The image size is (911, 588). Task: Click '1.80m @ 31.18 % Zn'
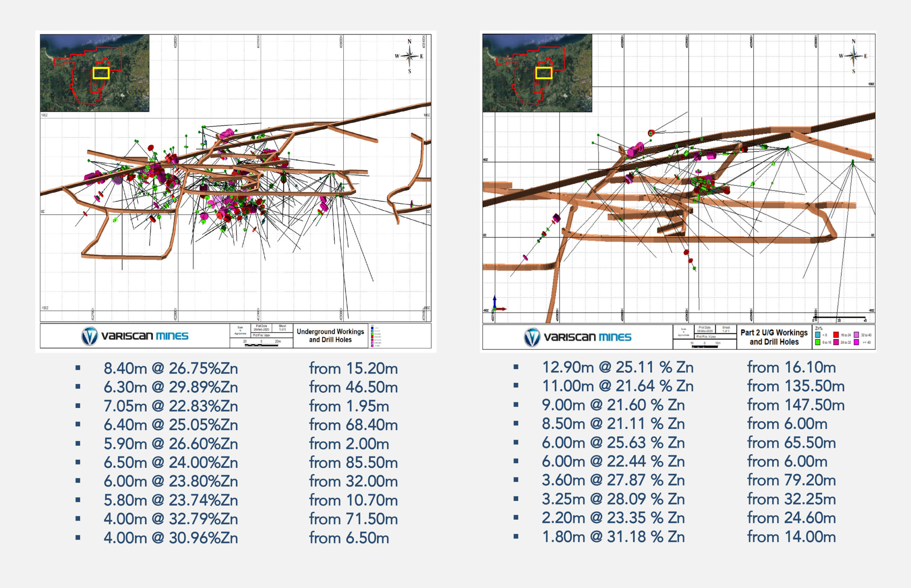coord(613,537)
